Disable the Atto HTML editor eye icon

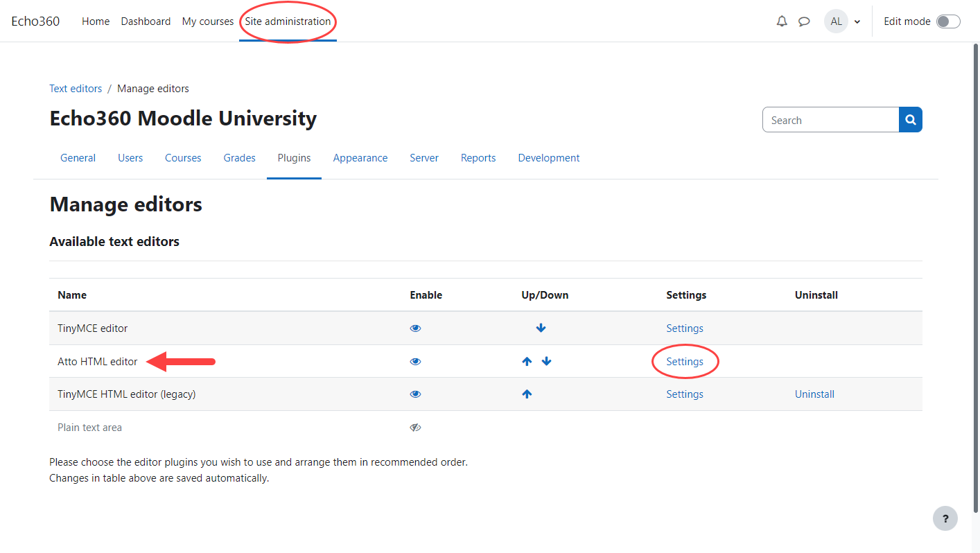click(x=416, y=362)
